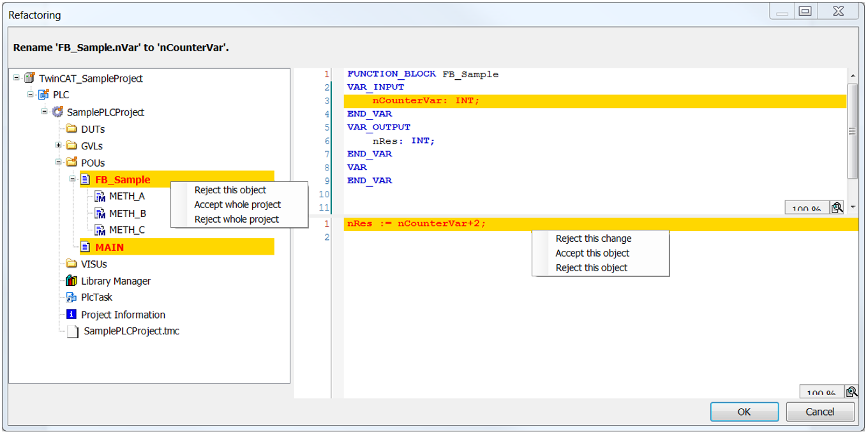
Task: Click the SamplePLCProject.tmc file icon
Action: click(73, 331)
